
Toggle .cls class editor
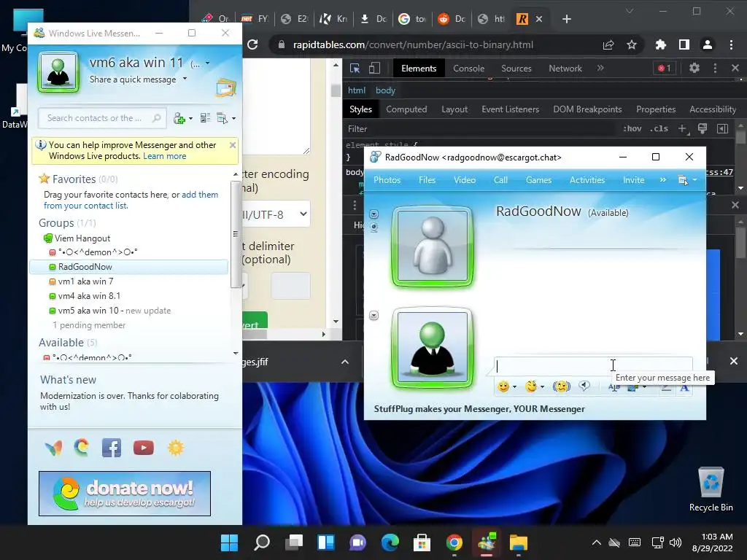pos(659,128)
